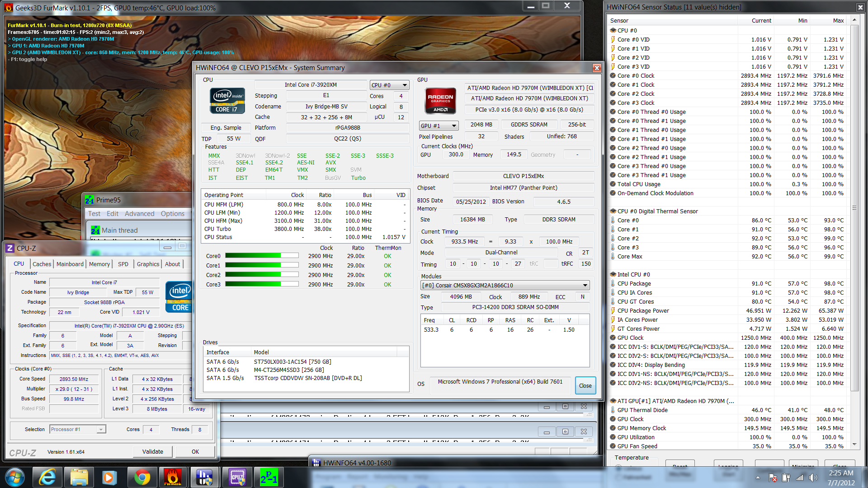868x488 pixels.
Task: Switch to the Graphics tab in CPU-Z
Action: pos(148,264)
